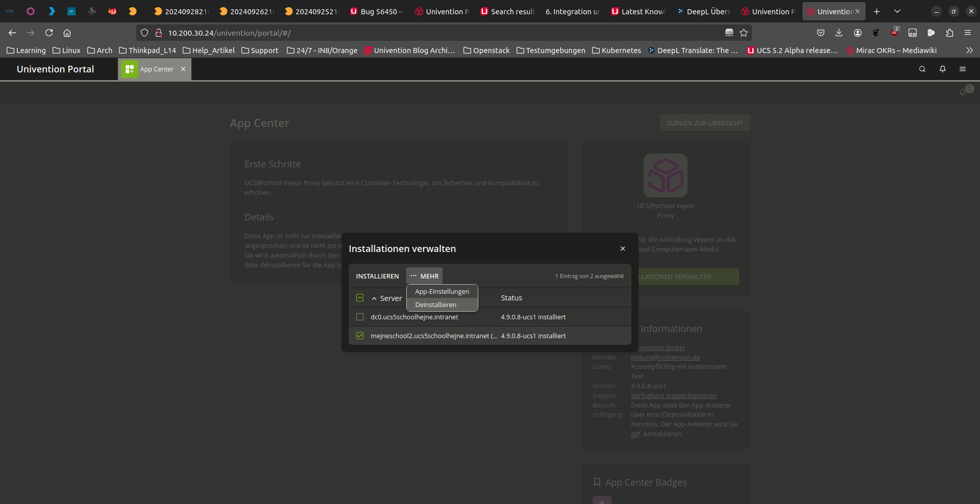The image size is (980, 504).
Task: Click the Univention Portal title
Action: click(x=55, y=69)
